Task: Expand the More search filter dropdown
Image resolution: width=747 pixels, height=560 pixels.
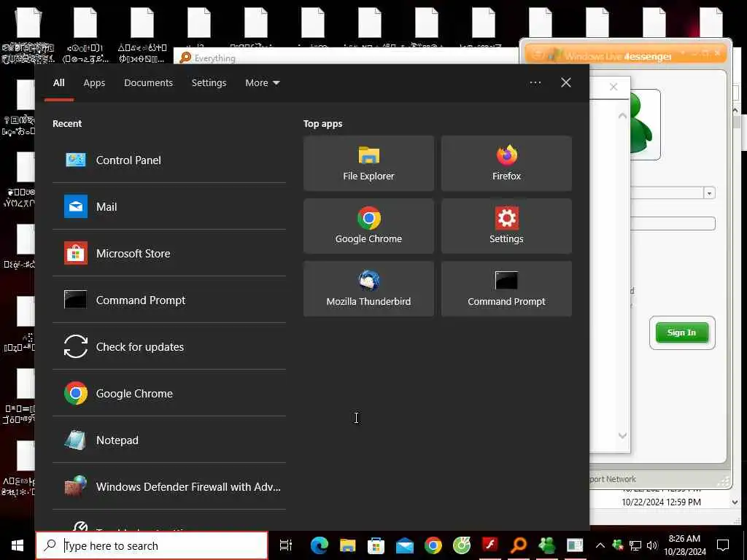Action: 263,83
